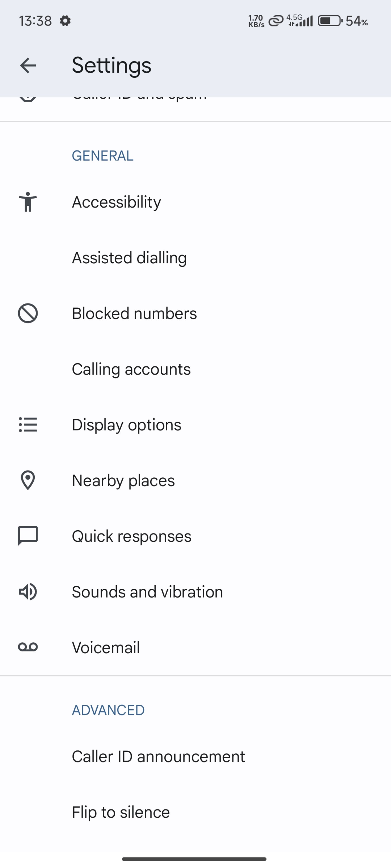Tap the Accessibility person icon
The width and height of the screenshot is (391, 868).
pos(28,202)
